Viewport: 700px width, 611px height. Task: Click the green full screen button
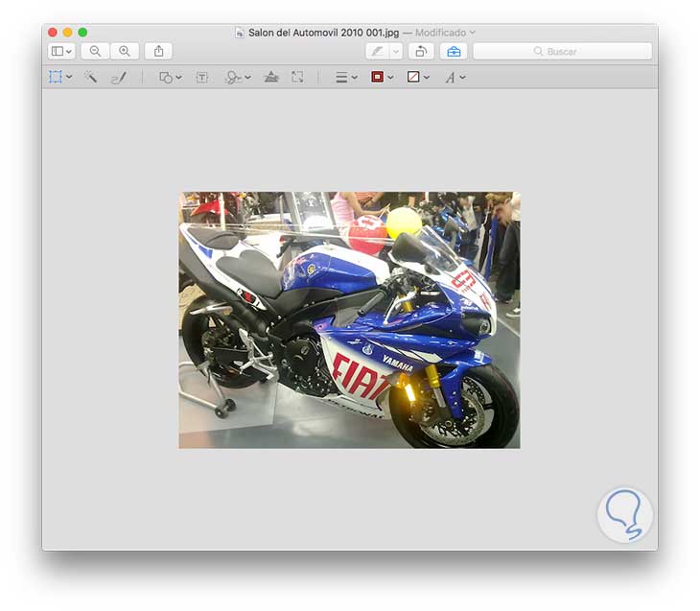[x=82, y=33]
